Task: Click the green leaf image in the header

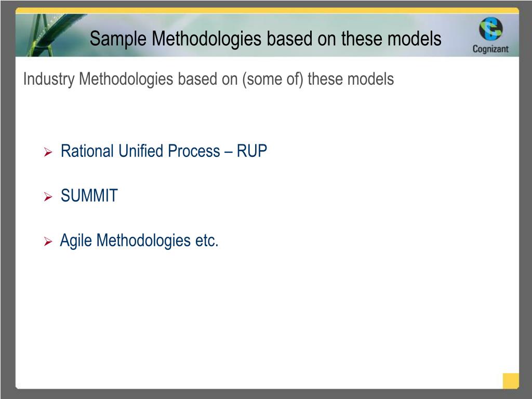Action: [x=51, y=35]
